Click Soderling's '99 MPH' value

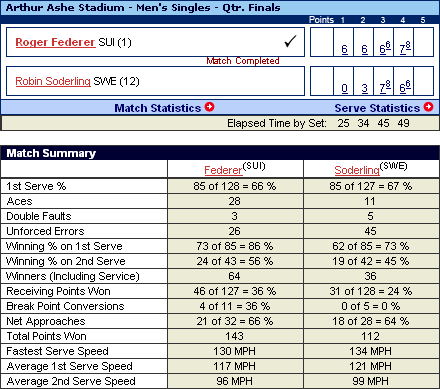370,381
